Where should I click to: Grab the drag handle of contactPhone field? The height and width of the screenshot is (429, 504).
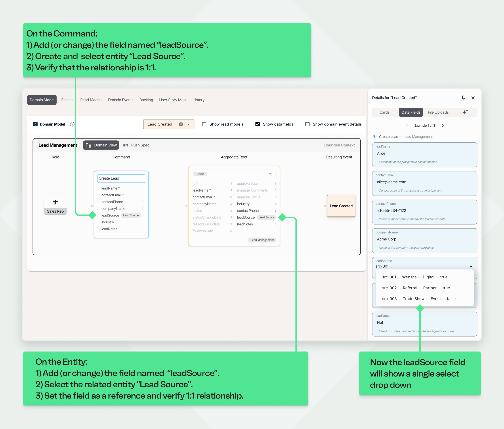[x=98, y=202]
